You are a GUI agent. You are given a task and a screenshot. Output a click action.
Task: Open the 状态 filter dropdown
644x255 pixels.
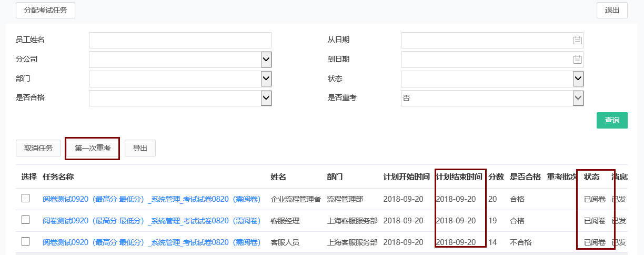click(578, 79)
